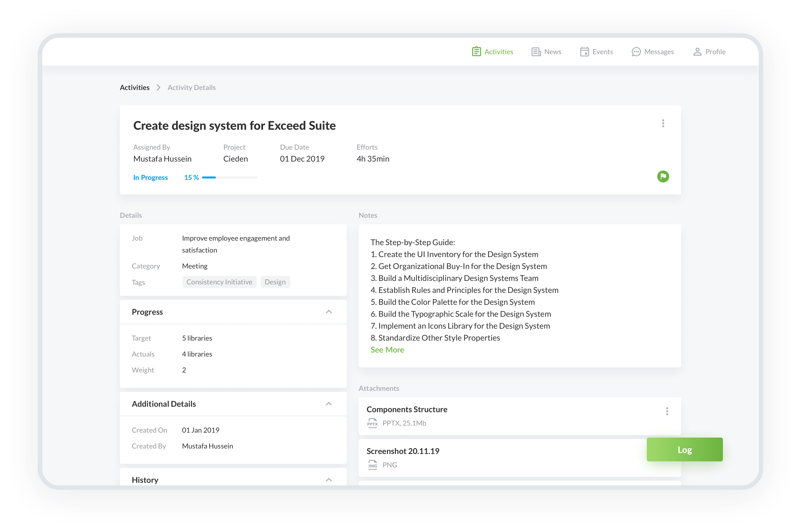Image resolution: width=801 pixels, height=532 pixels.
Task: Click note step 1 Create the UI Inventory
Action: click(454, 254)
